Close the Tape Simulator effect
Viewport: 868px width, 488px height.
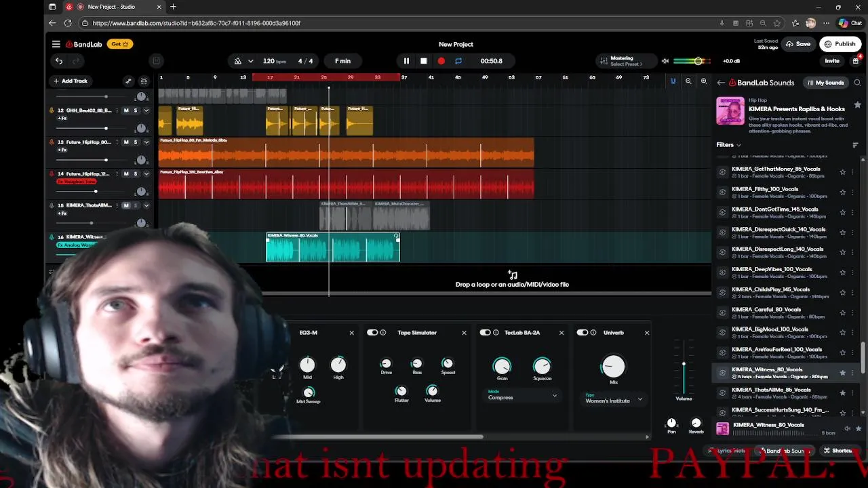point(464,333)
